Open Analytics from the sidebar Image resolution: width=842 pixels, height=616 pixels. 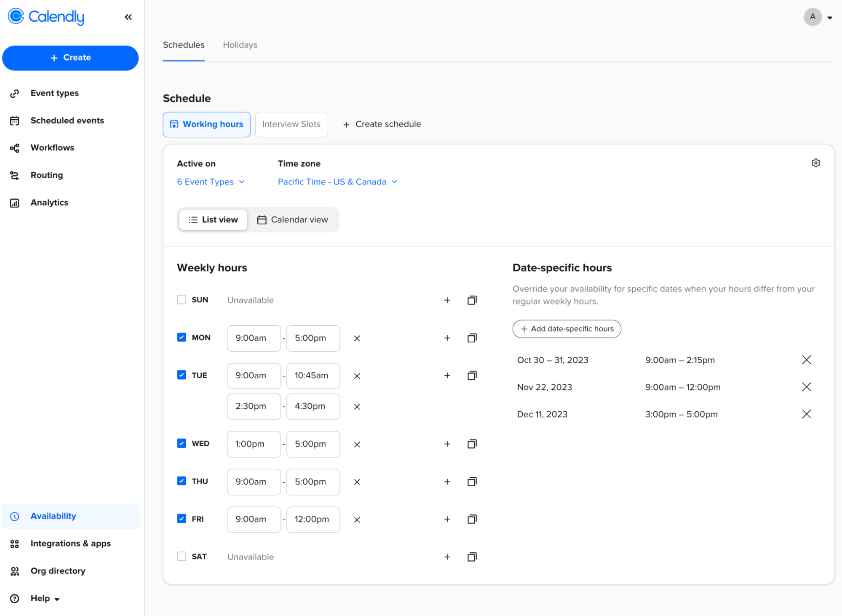click(49, 203)
